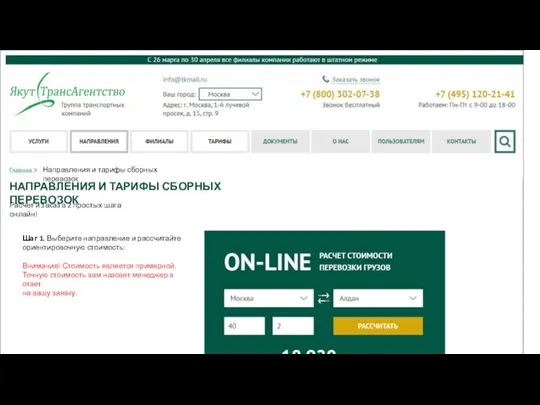Click the volume field containing 2
The image size is (540, 405).
coord(293,326)
